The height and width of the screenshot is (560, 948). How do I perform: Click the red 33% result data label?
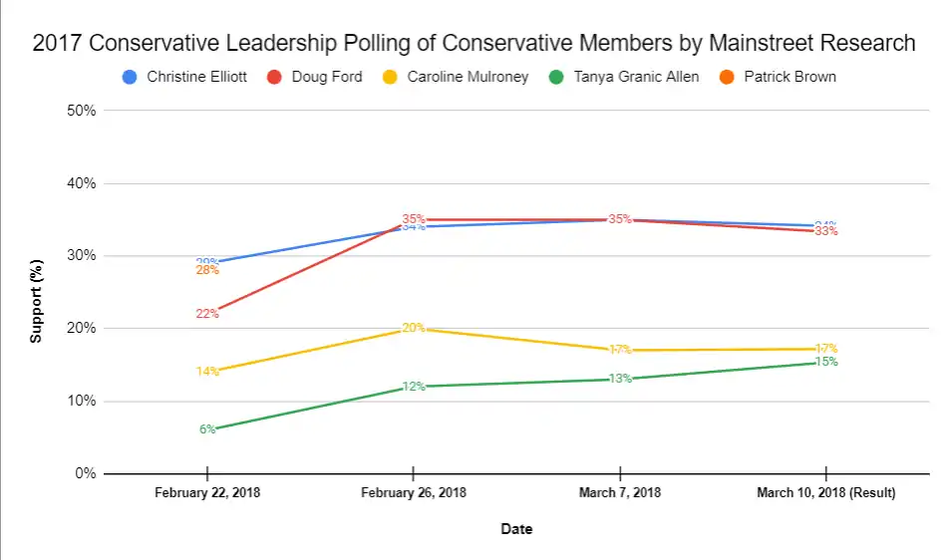click(x=826, y=231)
